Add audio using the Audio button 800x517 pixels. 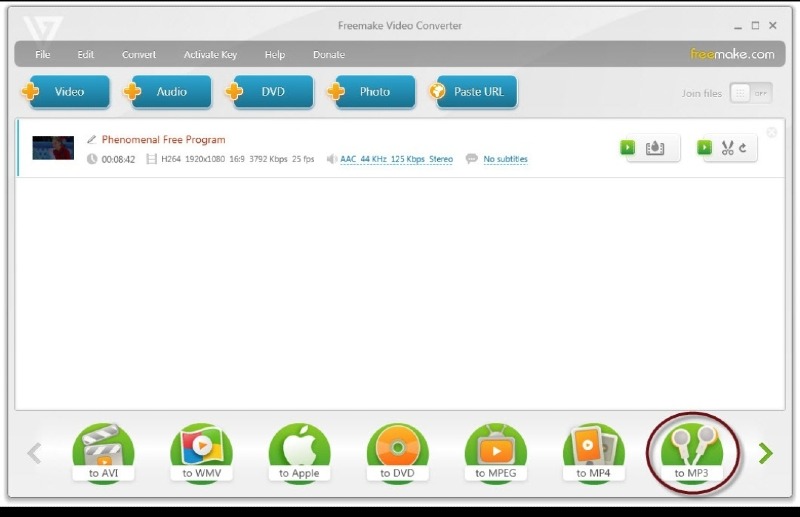[x=168, y=92]
